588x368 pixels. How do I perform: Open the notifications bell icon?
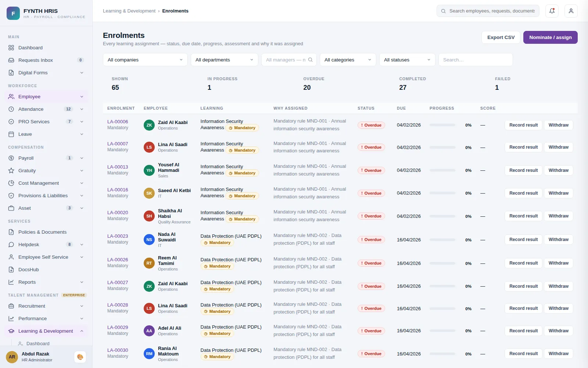[552, 11]
